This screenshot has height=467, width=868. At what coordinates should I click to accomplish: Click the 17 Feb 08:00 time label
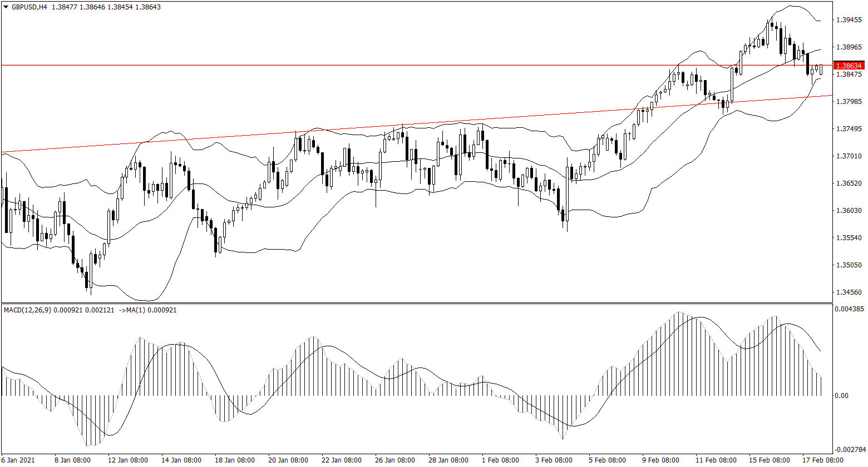(x=826, y=460)
